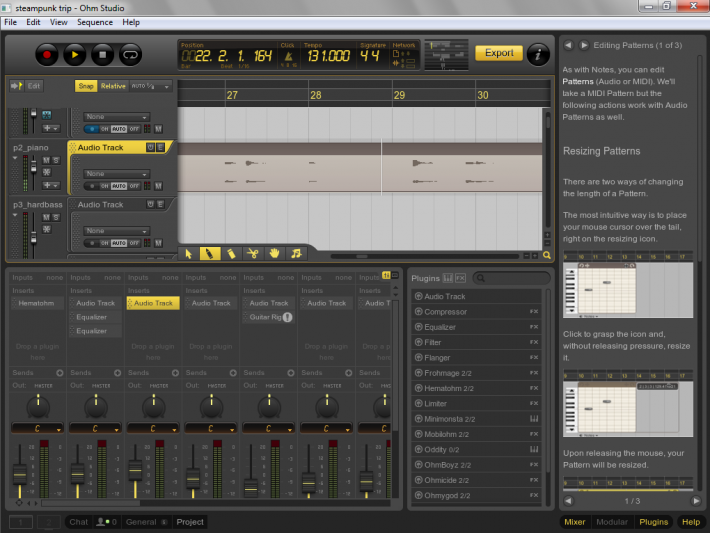Screen dimensions: 710x533
Task: Open first mixer strip pan C dropdown
Action: [38, 428]
